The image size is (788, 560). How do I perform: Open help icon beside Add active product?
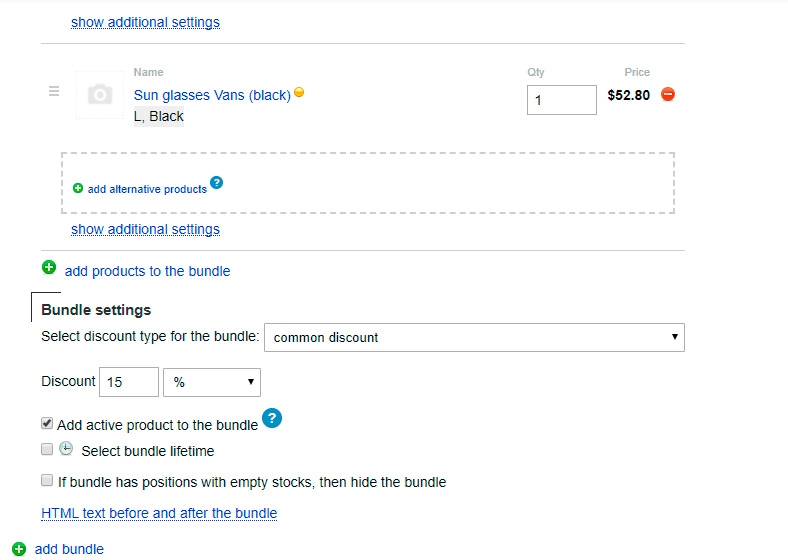click(272, 419)
